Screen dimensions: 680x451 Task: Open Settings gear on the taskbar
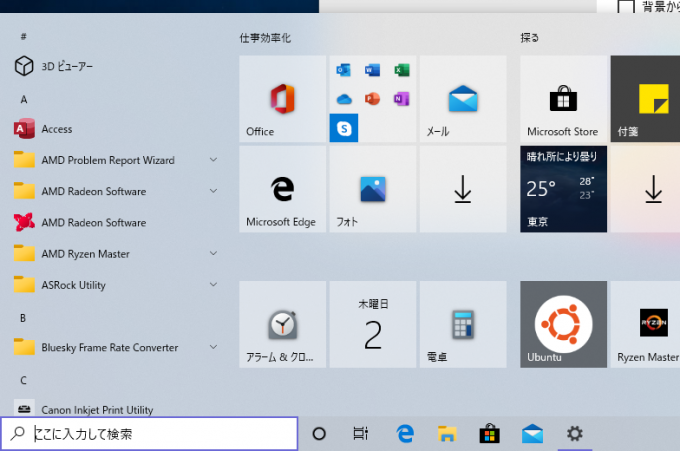point(575,433)
